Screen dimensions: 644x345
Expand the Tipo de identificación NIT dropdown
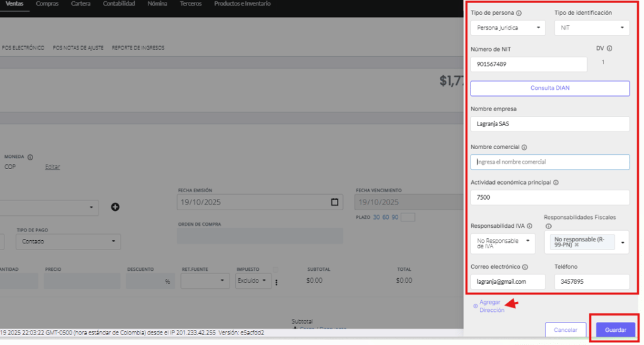(x=591, y=28)
